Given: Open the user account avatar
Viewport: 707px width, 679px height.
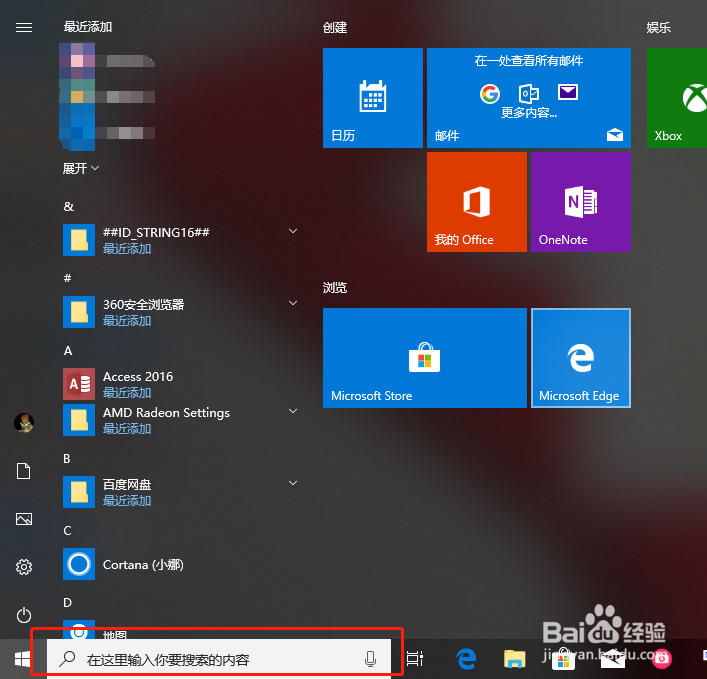Looking at the screenshot, I should (24, 423).
